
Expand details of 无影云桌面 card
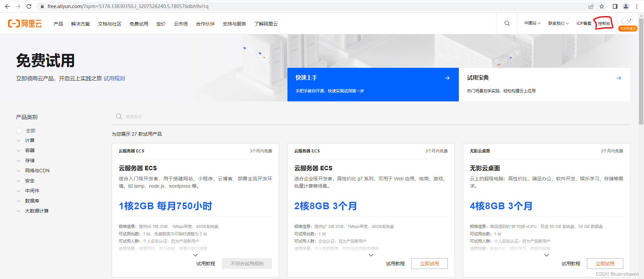pyautogui.click(x=546, y=255)
